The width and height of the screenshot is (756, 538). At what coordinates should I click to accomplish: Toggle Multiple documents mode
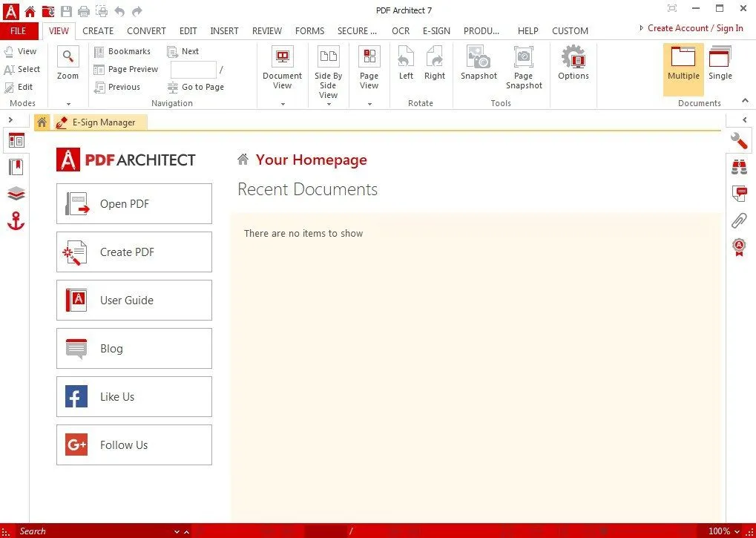683,67
